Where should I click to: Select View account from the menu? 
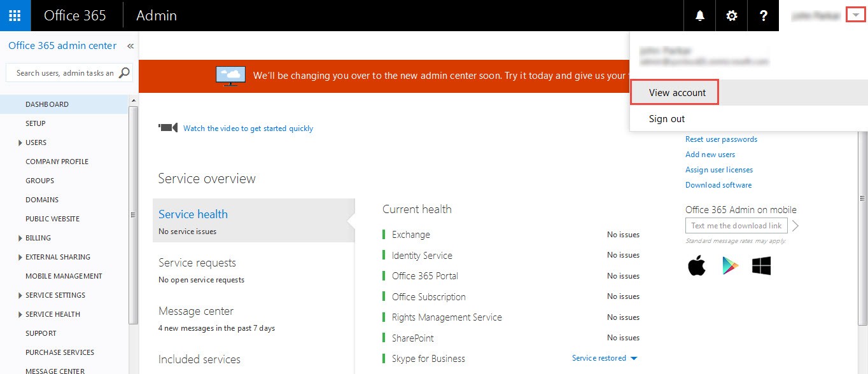677,92
